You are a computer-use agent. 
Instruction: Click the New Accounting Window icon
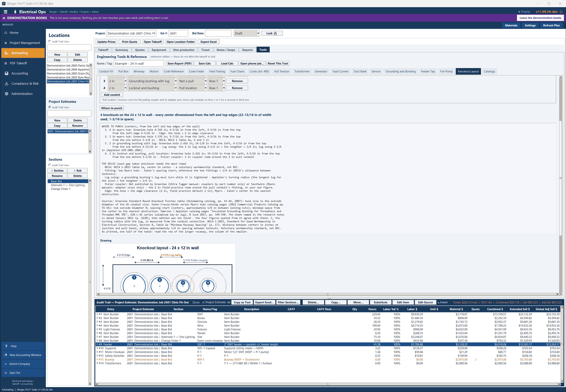click(x=6, y=355)
